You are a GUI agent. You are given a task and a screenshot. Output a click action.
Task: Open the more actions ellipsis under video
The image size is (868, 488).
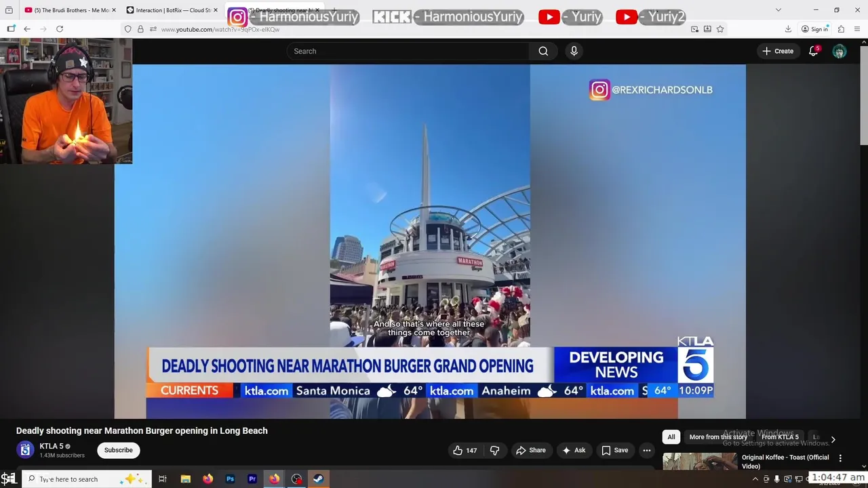646,450
